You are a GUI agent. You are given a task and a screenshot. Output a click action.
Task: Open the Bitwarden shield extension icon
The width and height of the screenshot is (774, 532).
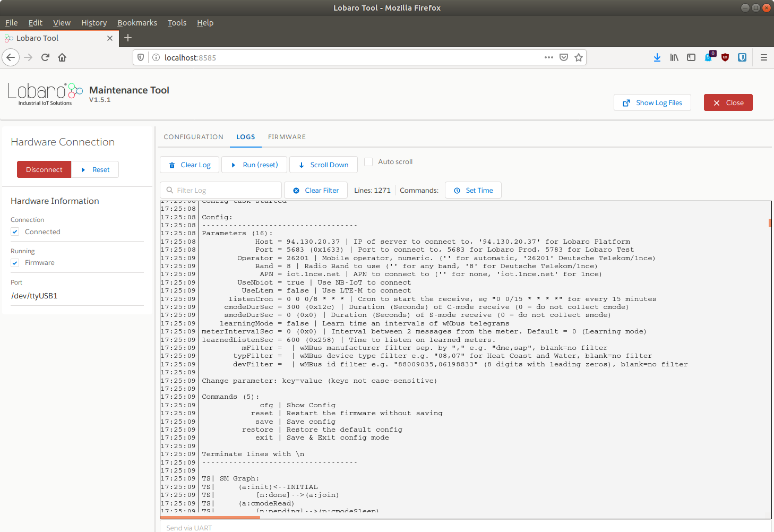[742, 57]
